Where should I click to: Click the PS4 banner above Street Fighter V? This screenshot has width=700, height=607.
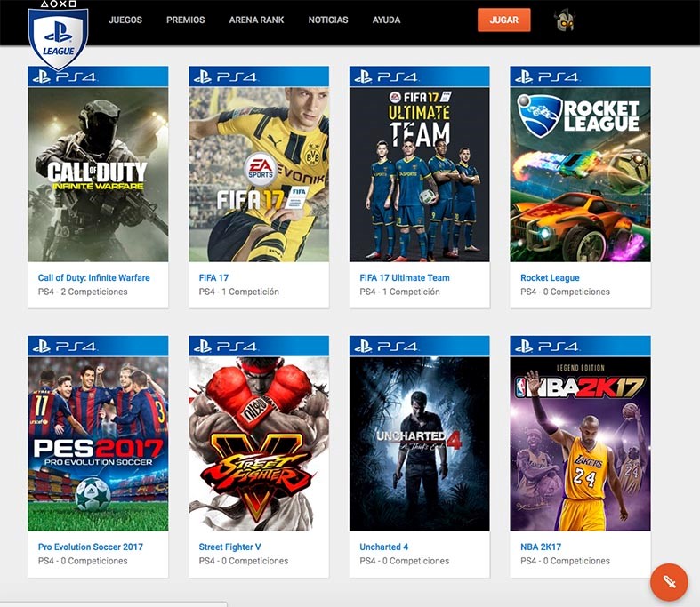tap(259, 346)
